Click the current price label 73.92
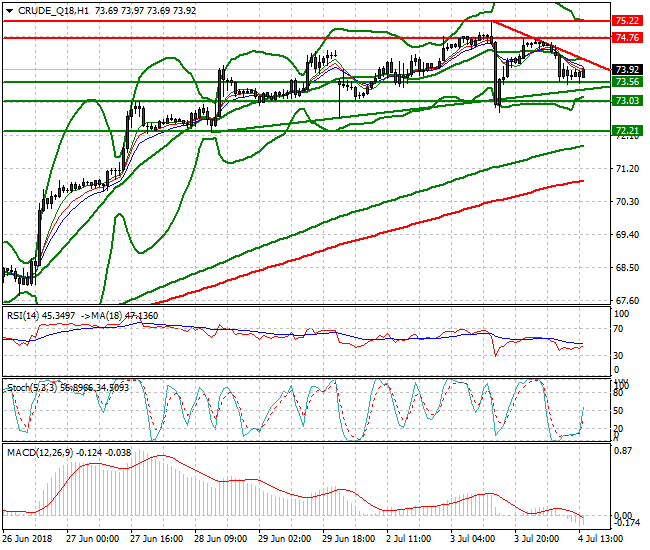 click(x=627, y=70)
